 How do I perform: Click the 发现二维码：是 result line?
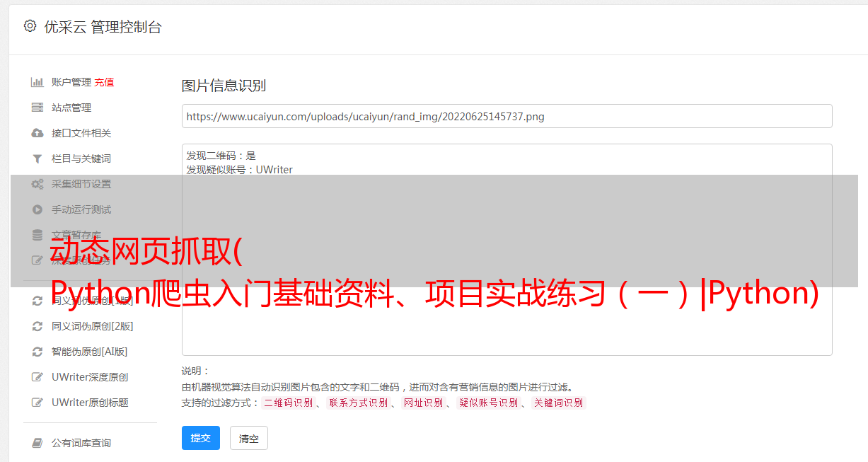[x=221, y=156]
